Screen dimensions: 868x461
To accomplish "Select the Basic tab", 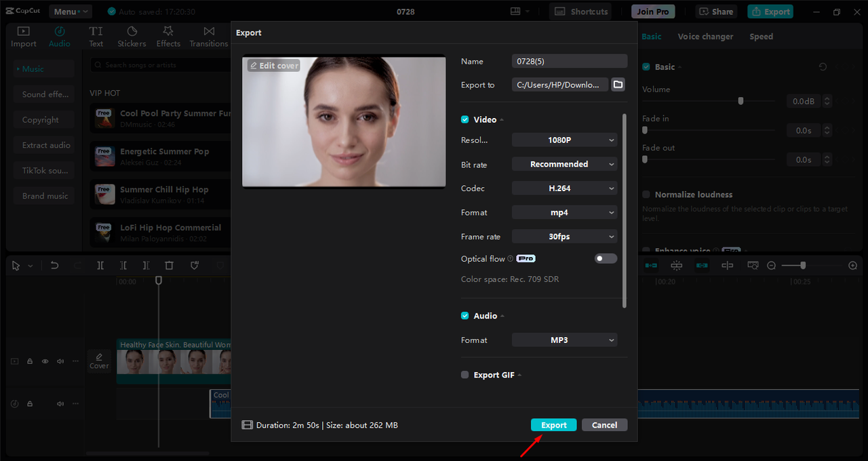I will (652, 37).
